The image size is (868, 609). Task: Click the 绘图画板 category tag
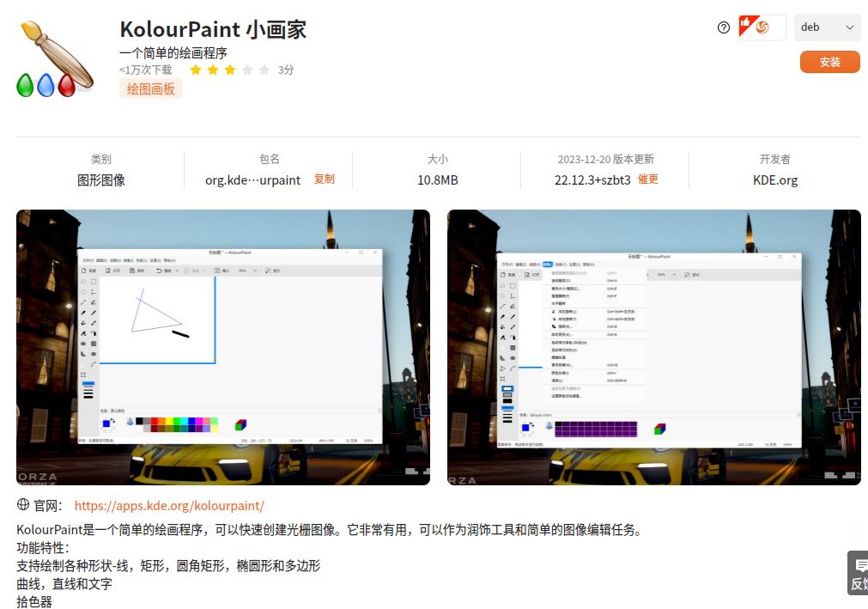point(150,89)
